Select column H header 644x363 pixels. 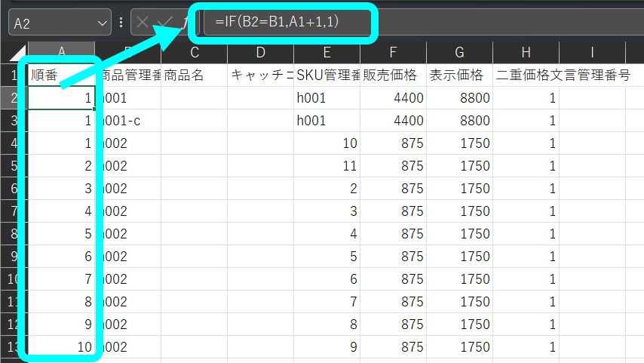(526, 53)
